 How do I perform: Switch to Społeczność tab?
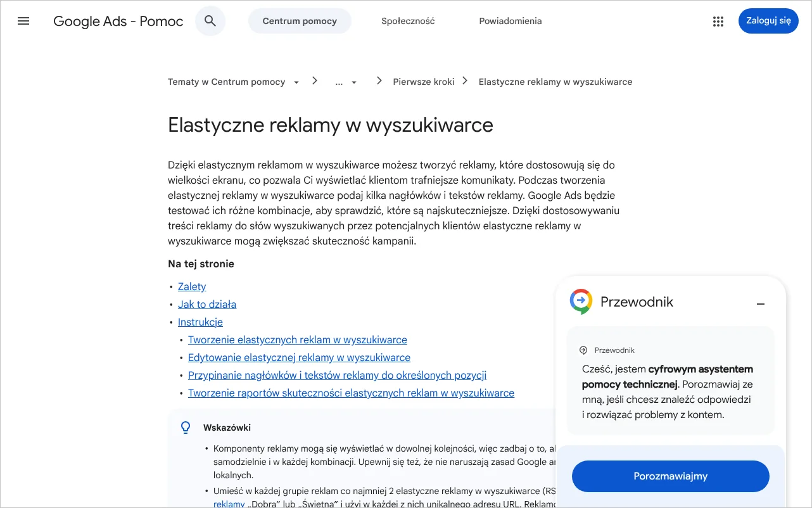408,21
